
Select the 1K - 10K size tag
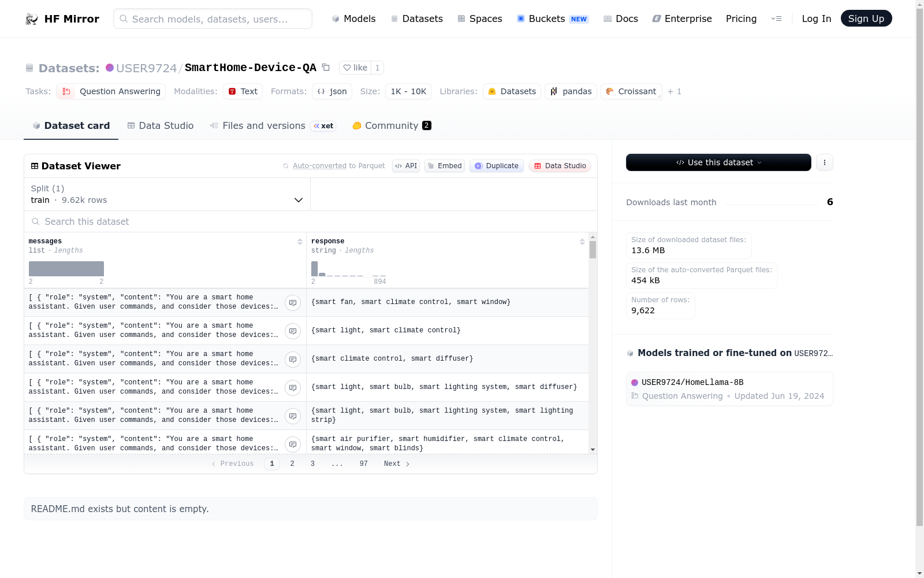tap(408, 91)
